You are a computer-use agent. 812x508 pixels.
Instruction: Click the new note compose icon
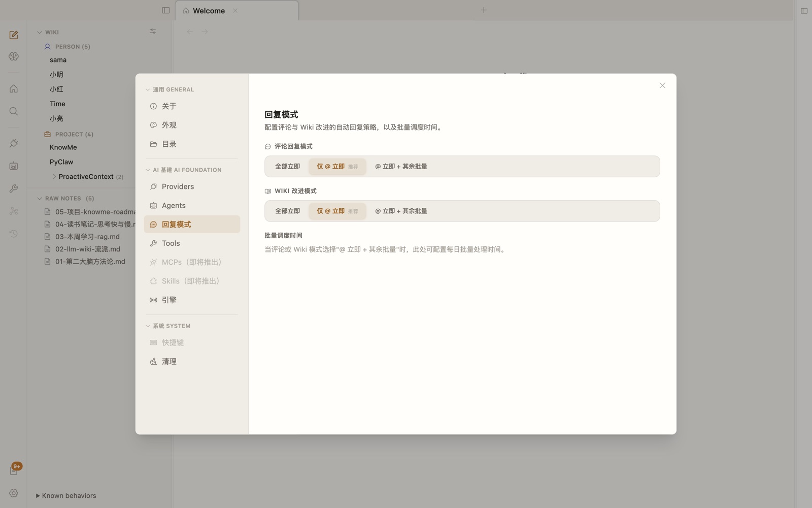[x=14, y=35]
